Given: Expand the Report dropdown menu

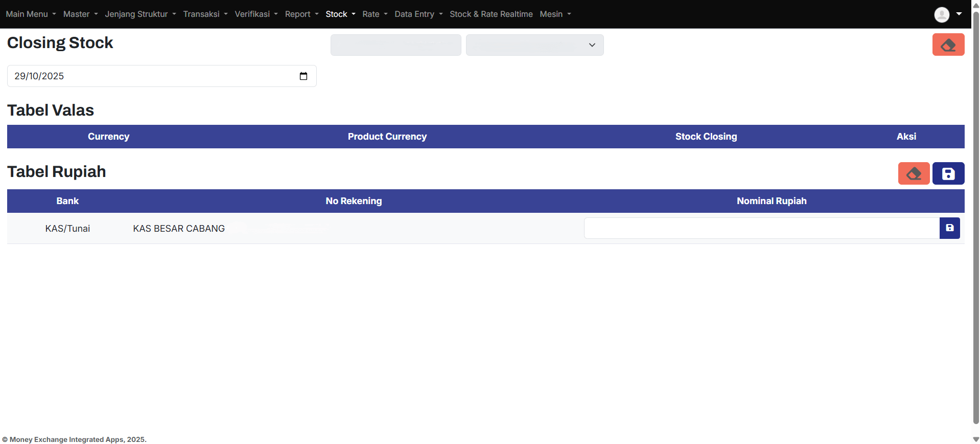Looking at the screenshot, I should [x=301, y=14].
